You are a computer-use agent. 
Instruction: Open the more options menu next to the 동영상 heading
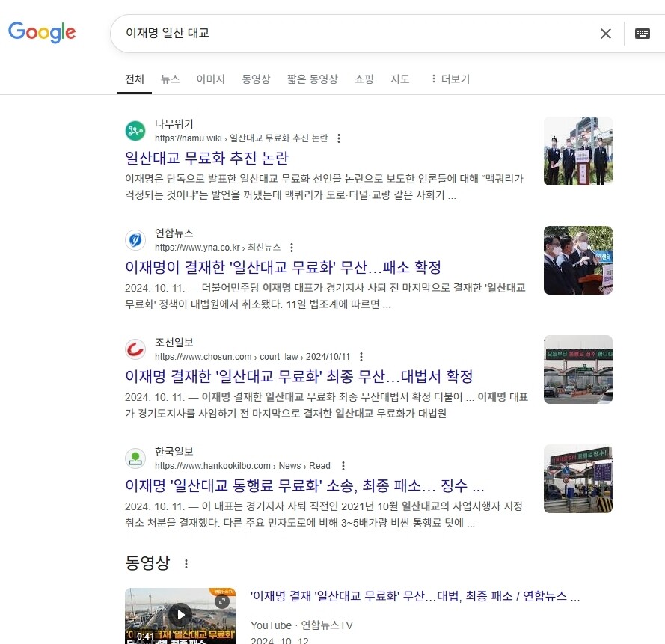point(186,564)
